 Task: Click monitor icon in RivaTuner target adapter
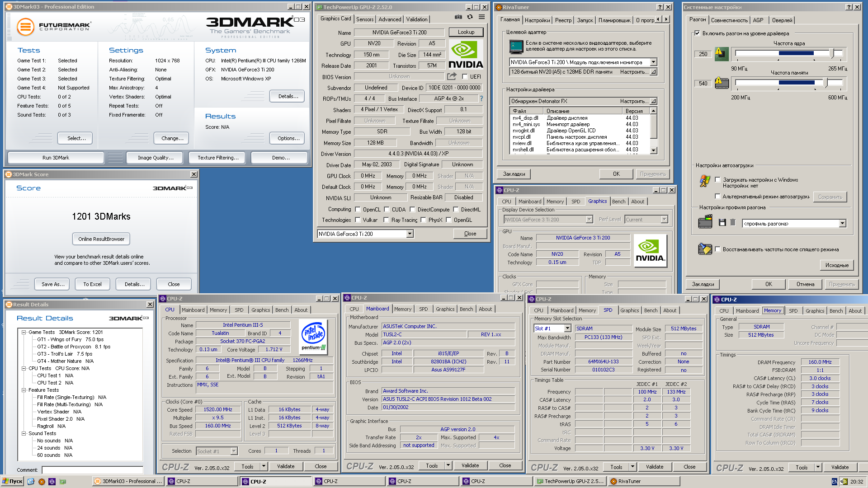[x=516, y=47]
